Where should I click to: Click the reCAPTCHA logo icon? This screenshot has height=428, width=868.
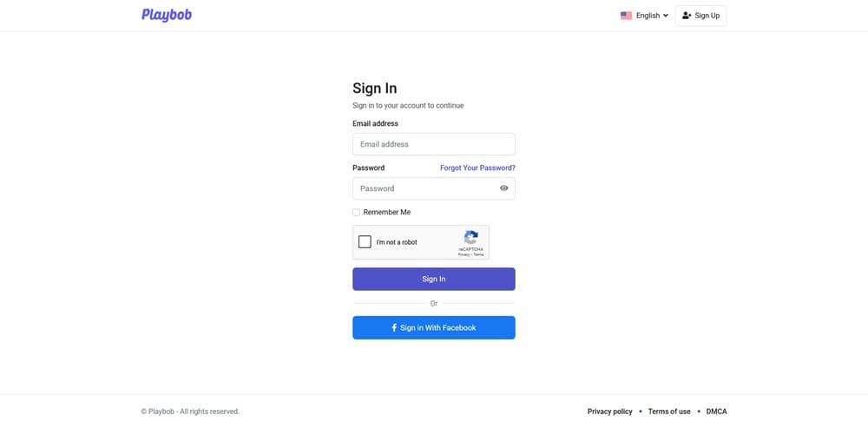coord(470,237)
